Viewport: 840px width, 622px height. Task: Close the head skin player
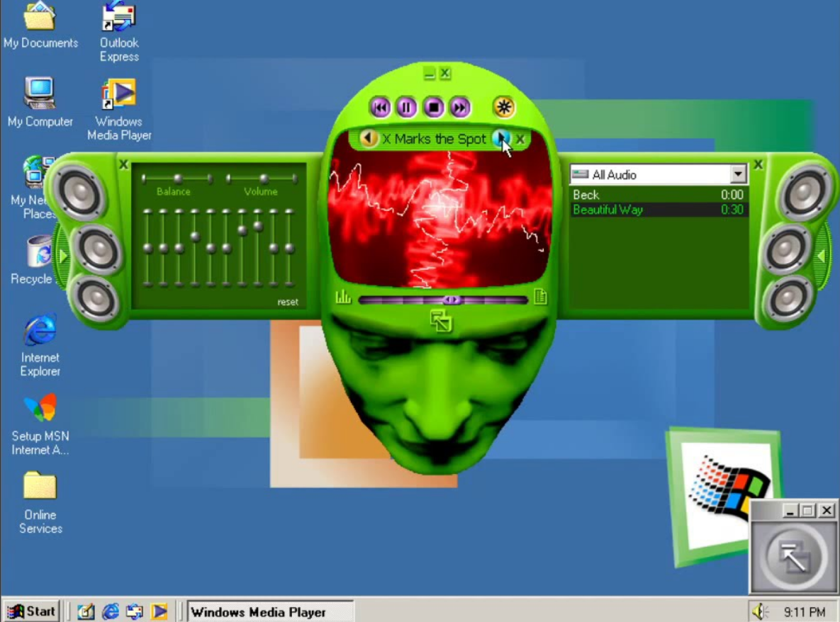(x=444, y=73)
